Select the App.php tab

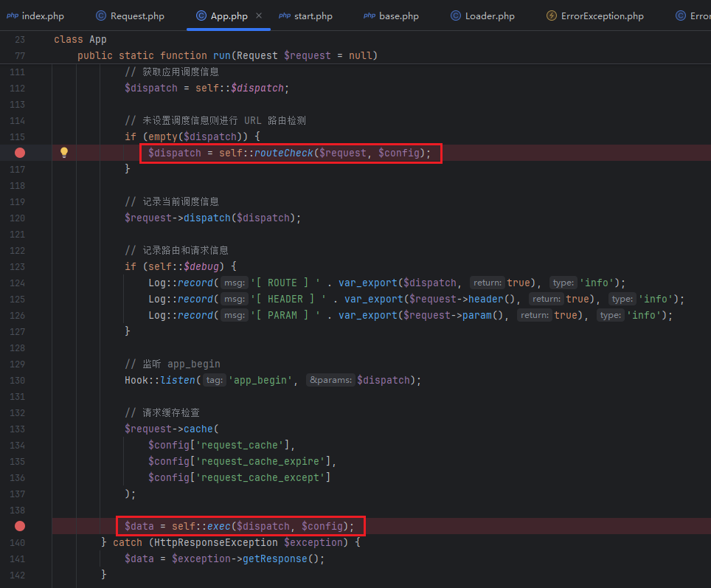229,16
